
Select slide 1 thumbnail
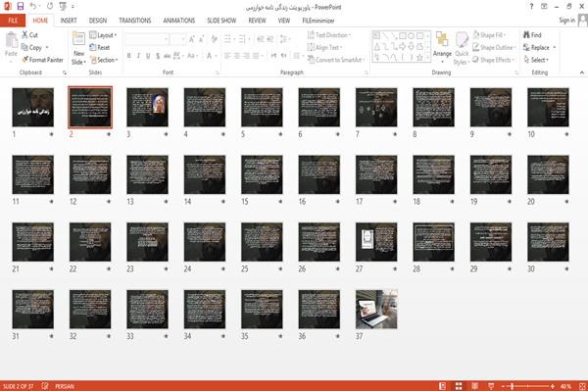pyautogui.click(x=33, y=107)
